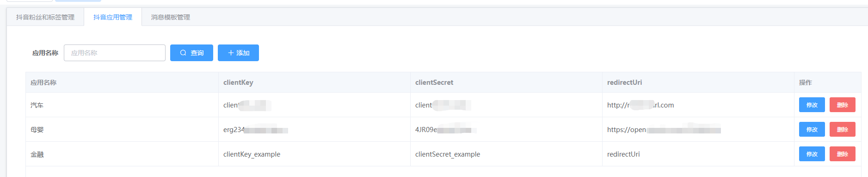
Task: Click the magnifier icon on query button
Action: click(x=183, y=53)
